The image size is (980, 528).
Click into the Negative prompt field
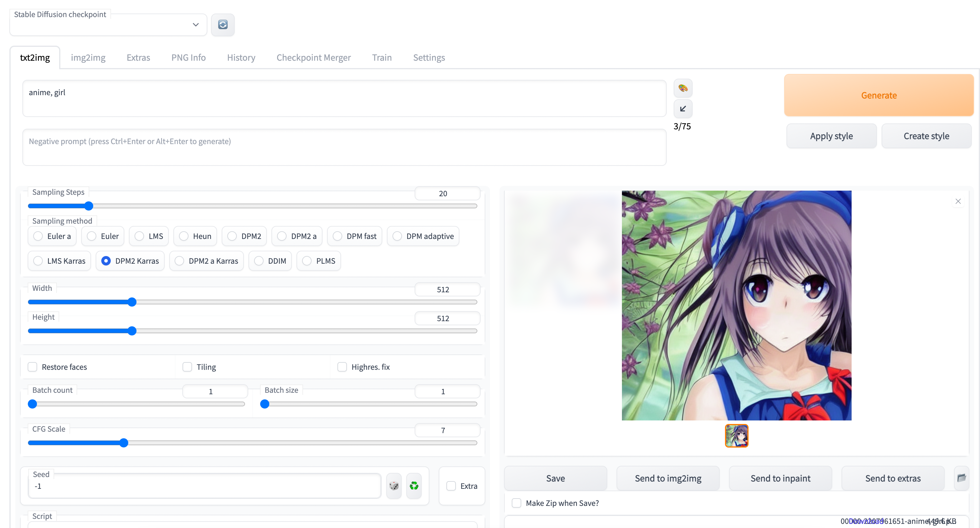pos(344,147)
